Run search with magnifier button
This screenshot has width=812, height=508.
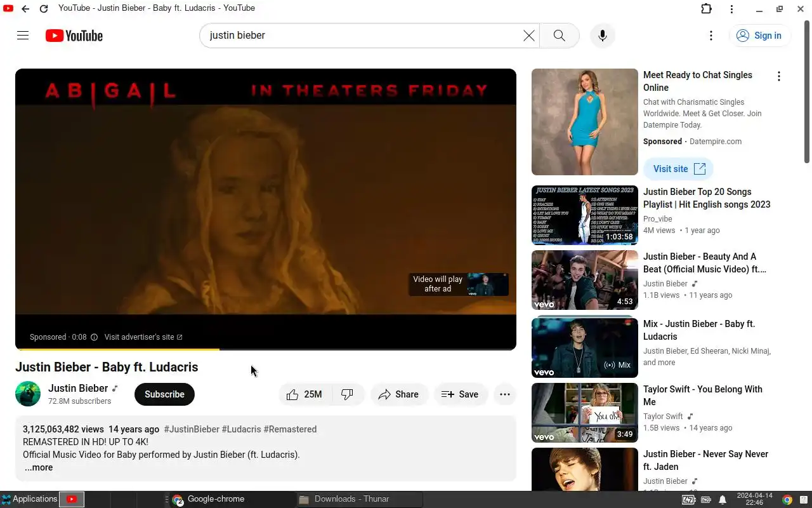(x=559, y=36)
